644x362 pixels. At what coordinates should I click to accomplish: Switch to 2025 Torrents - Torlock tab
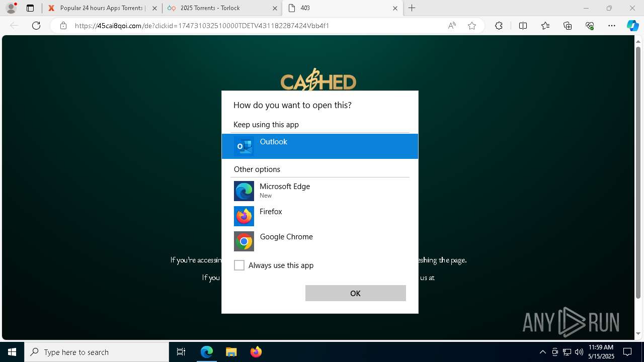click(x=221, y=8)
